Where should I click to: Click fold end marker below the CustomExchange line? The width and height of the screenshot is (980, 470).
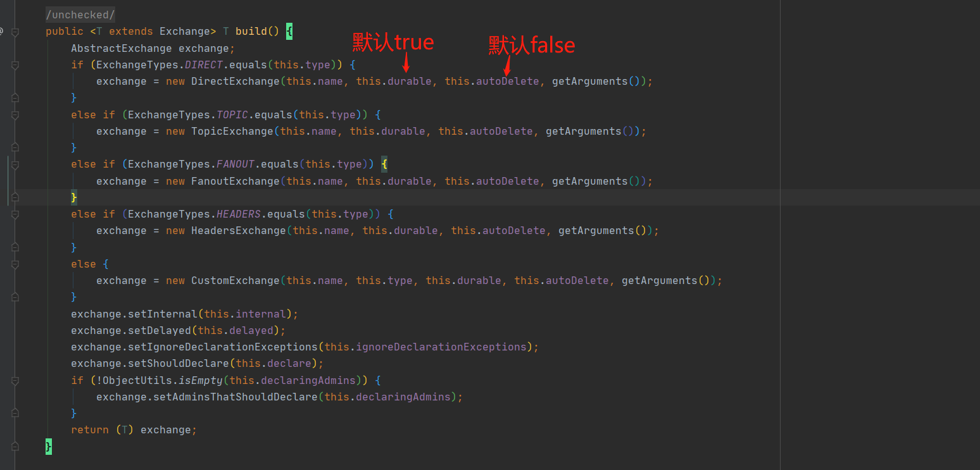click(15, 297)
